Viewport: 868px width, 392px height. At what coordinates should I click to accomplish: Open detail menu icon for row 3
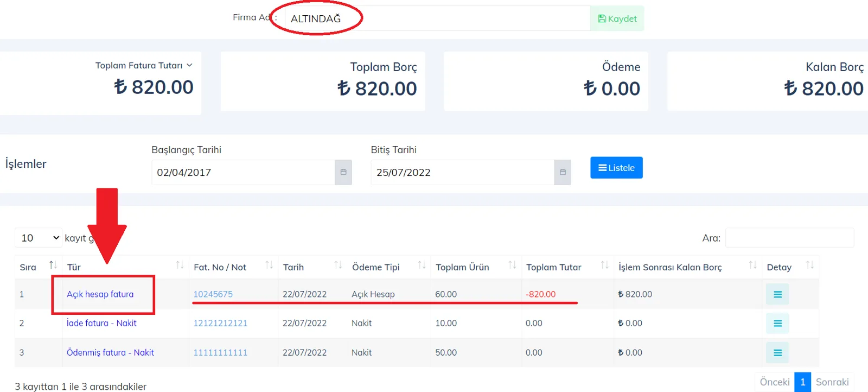(777, 353)
